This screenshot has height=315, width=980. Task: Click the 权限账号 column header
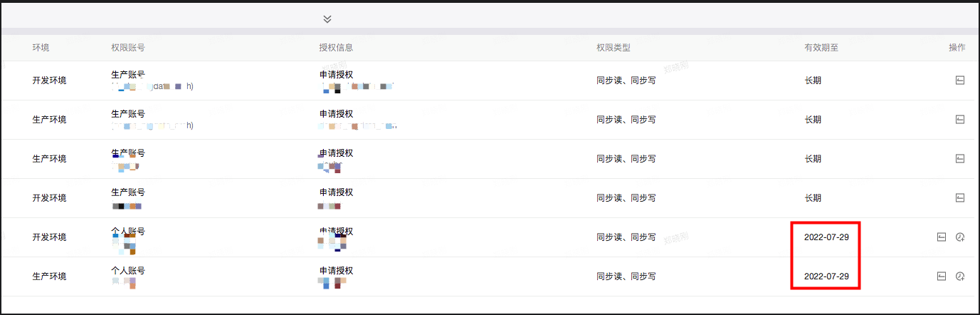pyautogui.click(x=128, y=48)
